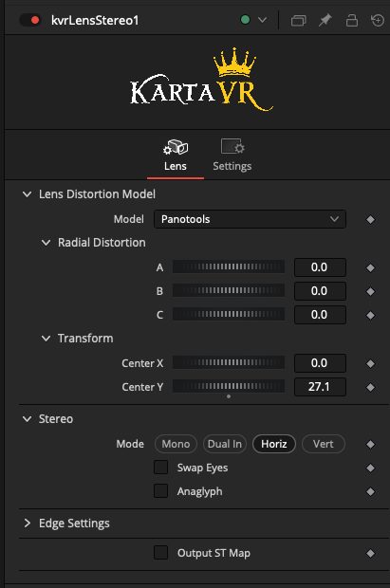
Task: Switch to the Settings tab
Action: tap(232, 156)
